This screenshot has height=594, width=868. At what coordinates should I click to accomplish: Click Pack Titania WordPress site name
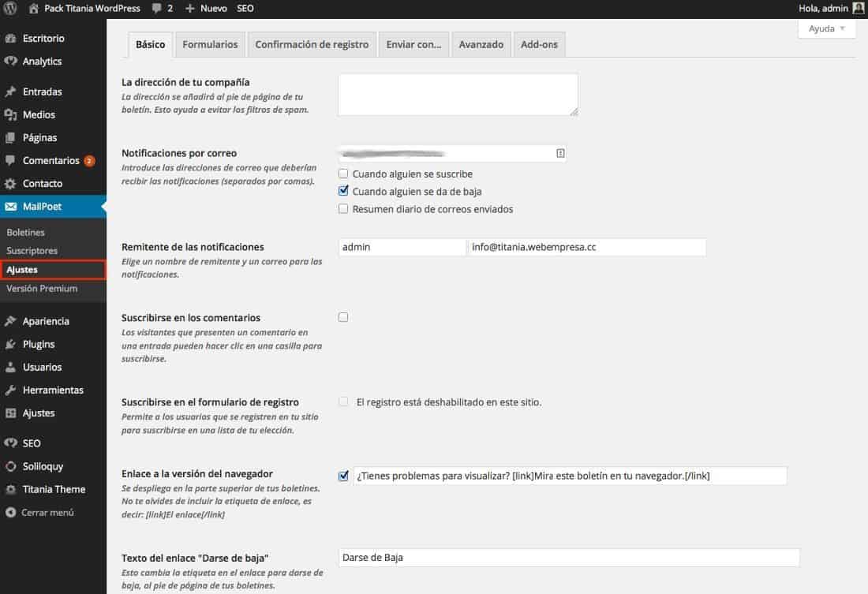(x=92, y=9)
